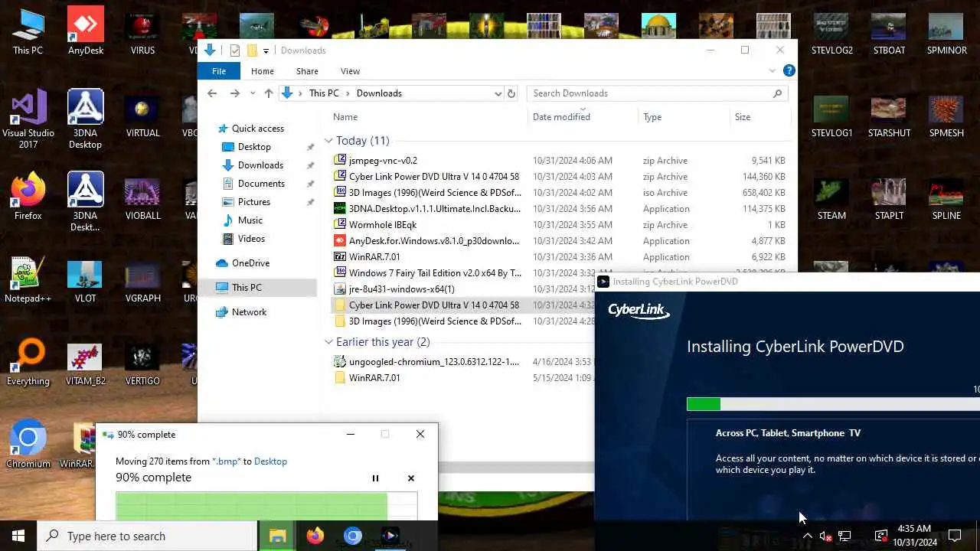The image size is (980, 551).
Task: Open the AnyDesk desktop shortcut
Action: (85, 32)
